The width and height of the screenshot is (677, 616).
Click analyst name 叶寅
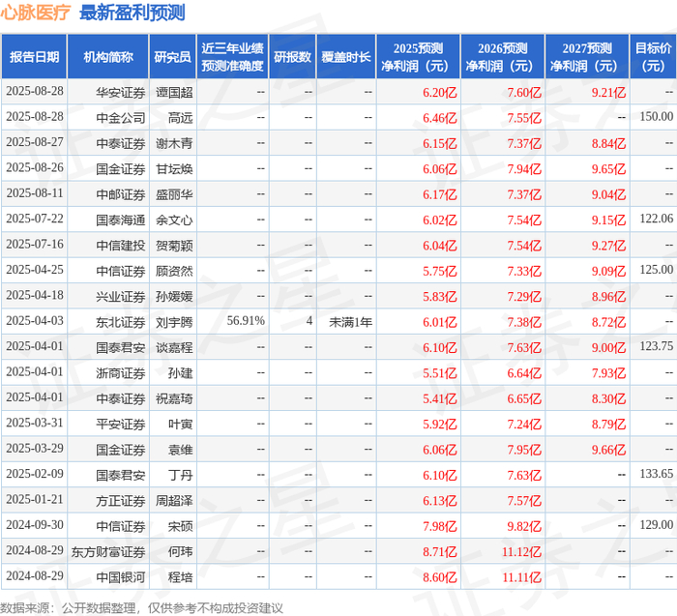[180, 424]
